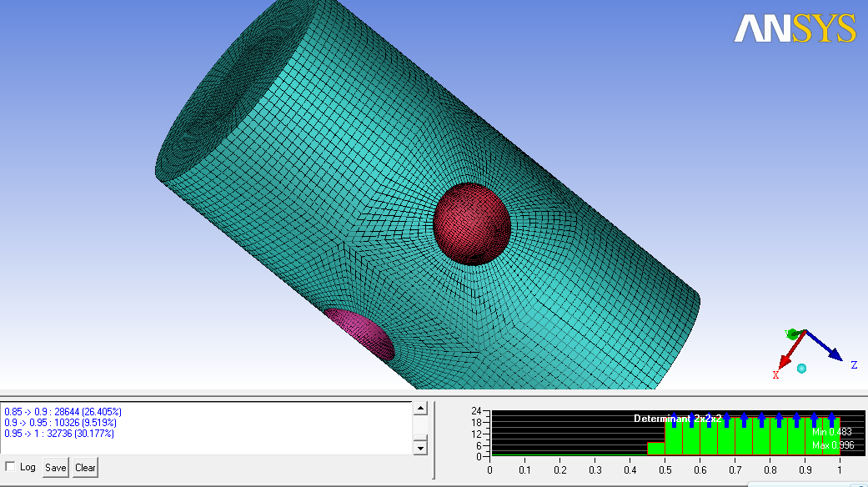This screenshot has width=868, height=487.
Task: Click the 0.85 -> 0.9 message line
Action: (63, 412)
